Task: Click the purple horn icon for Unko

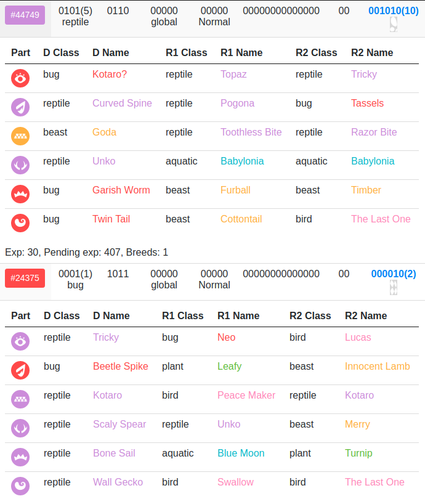Action: 20,165
